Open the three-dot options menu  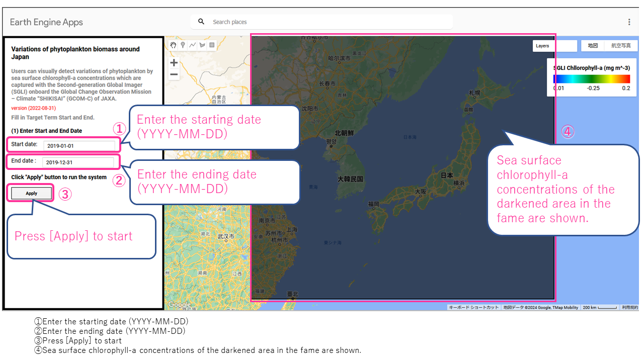629,22
